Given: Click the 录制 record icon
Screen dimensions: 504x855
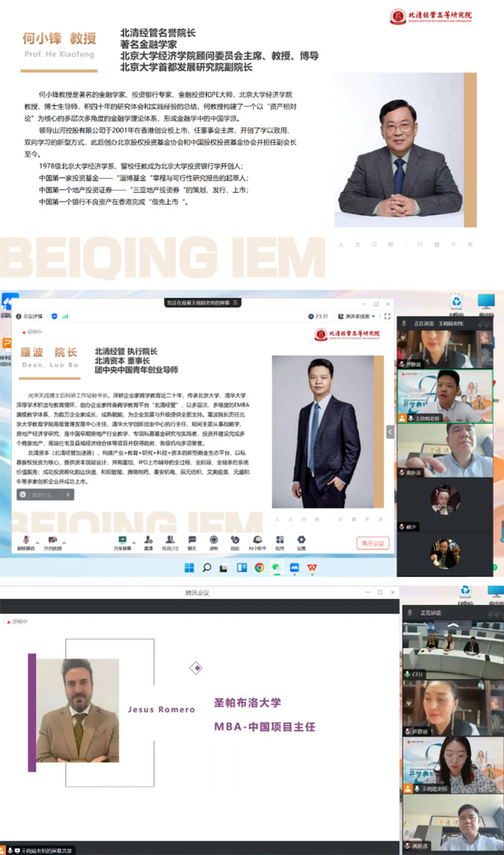Looking at the screenshot, I should pyautogui.click(x=214, y=540).
